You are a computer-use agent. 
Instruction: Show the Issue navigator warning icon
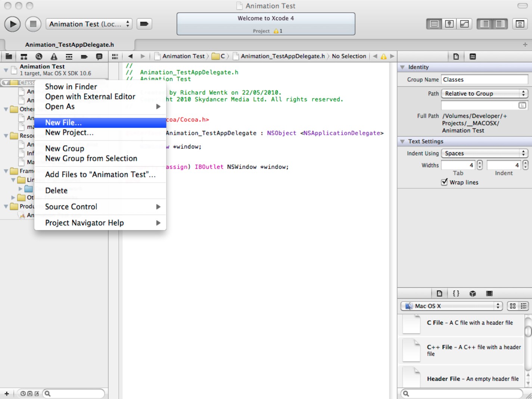point(54,56)
